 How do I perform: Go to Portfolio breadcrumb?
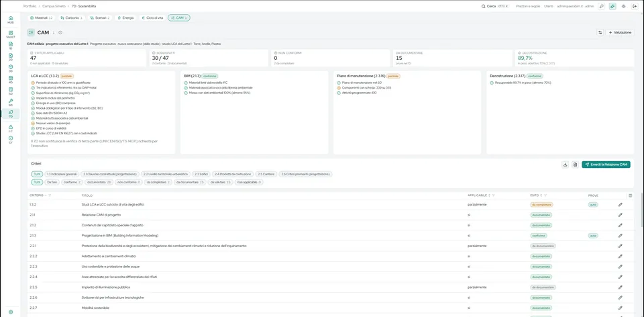(x=30, y=6)
